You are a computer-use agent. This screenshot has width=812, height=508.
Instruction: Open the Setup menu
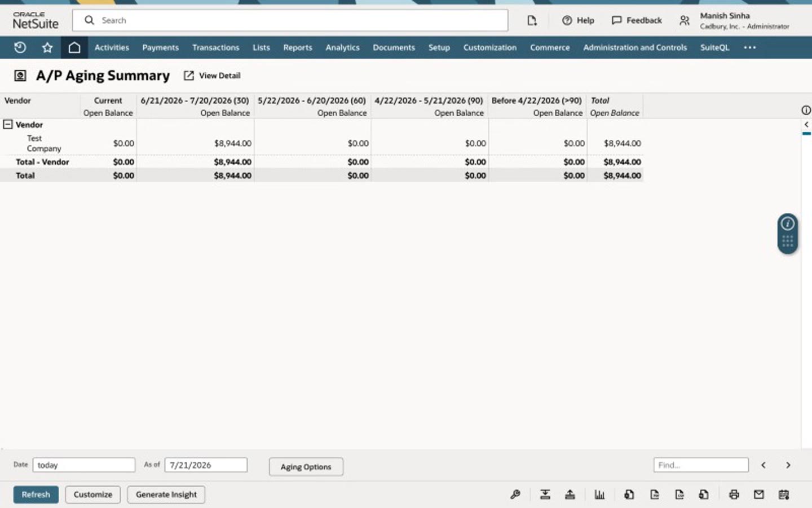439,47
